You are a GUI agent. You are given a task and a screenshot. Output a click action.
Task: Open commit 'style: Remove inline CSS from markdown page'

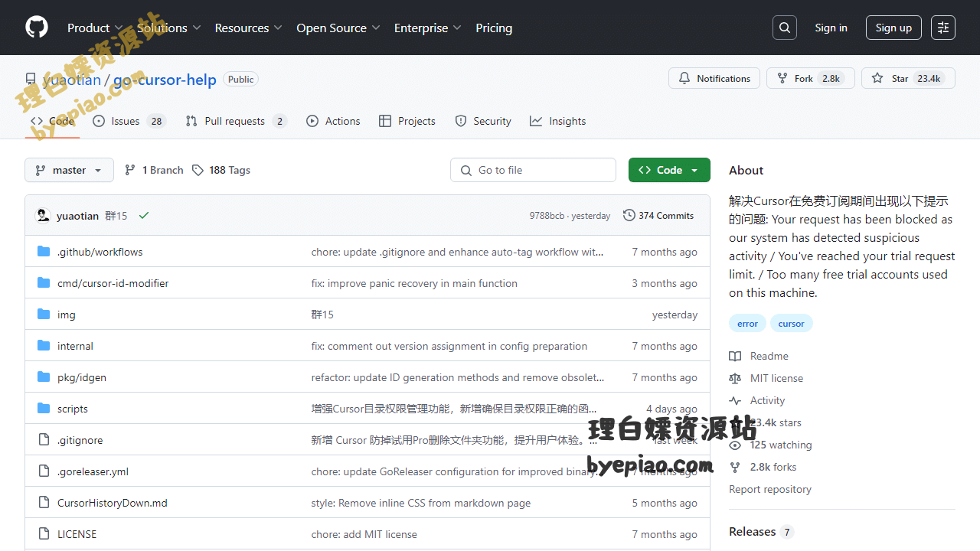[421, 503]
